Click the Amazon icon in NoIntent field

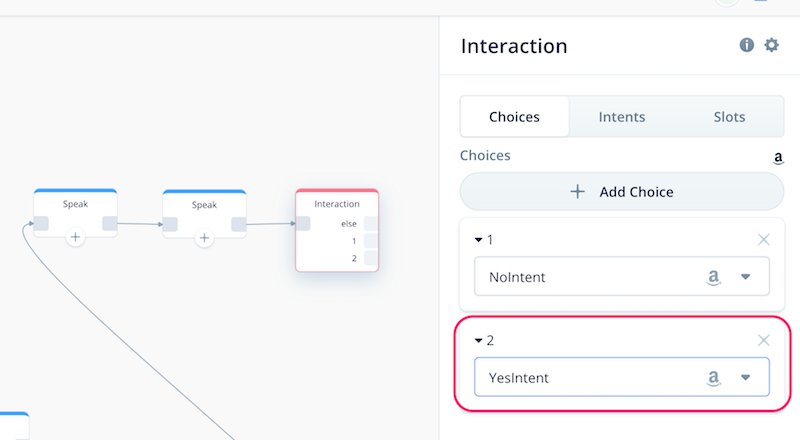pyautogui.click(x=713, y=277)
